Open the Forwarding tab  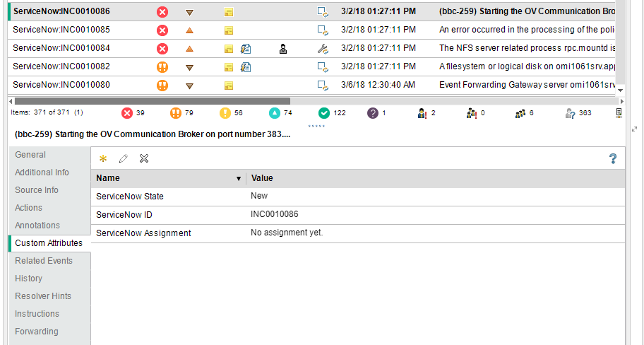[x=37, y=332]
